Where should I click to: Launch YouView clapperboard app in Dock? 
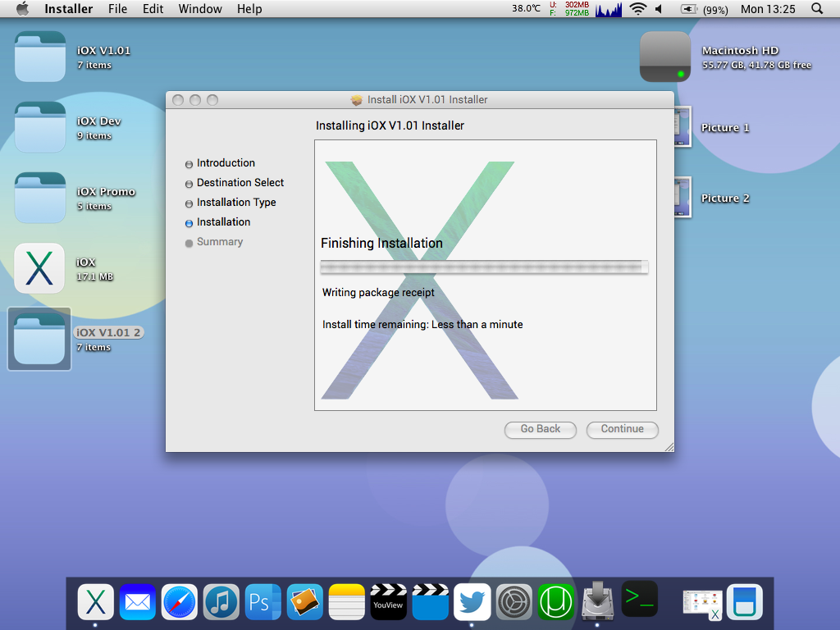click(x=388, y=601)
